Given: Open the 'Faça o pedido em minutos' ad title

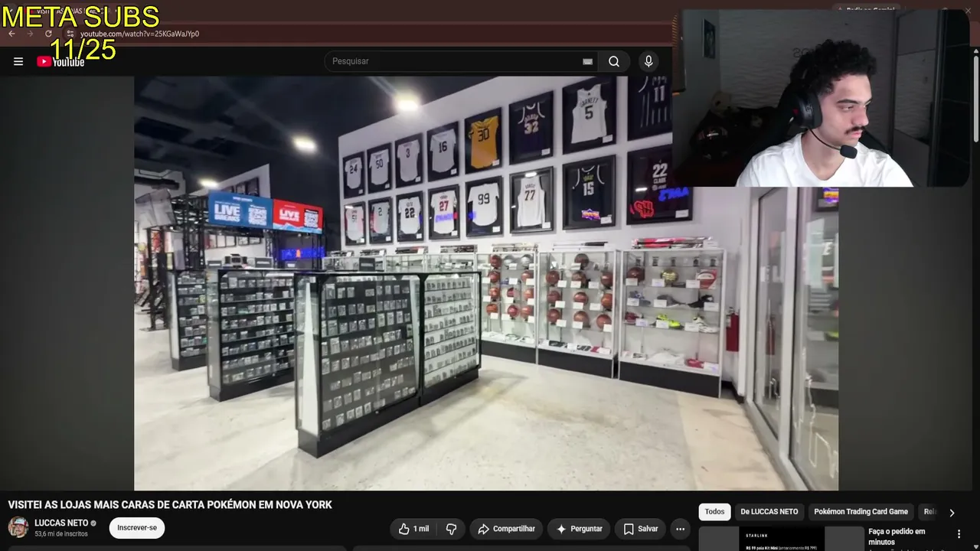Looking at the screenshot, I should click(897, 536).
